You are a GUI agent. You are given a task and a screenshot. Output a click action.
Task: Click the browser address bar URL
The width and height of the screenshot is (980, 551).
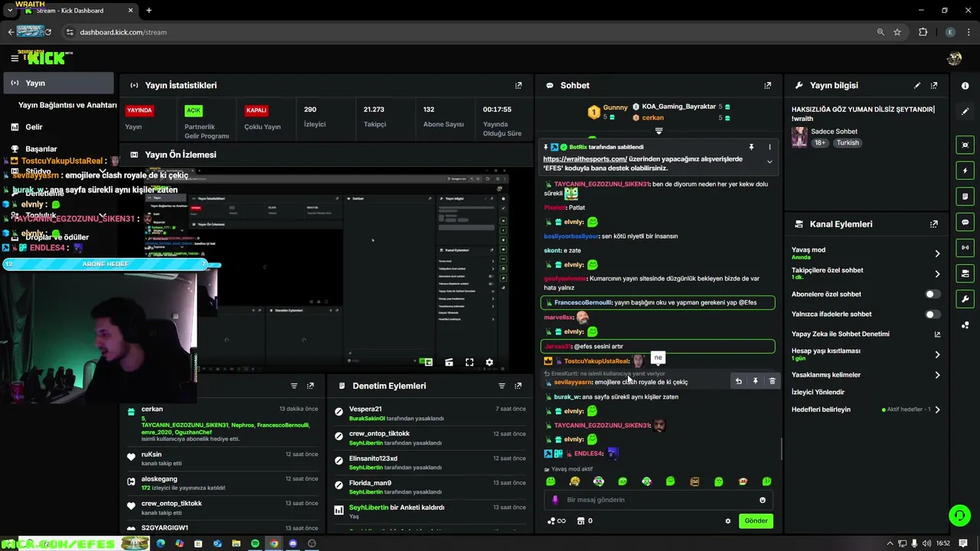click(x=123, y=32)
